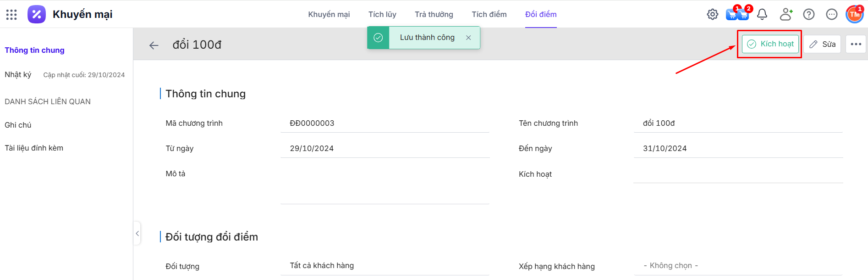Click the Khuyến mại app logo

tap(37, 15)
